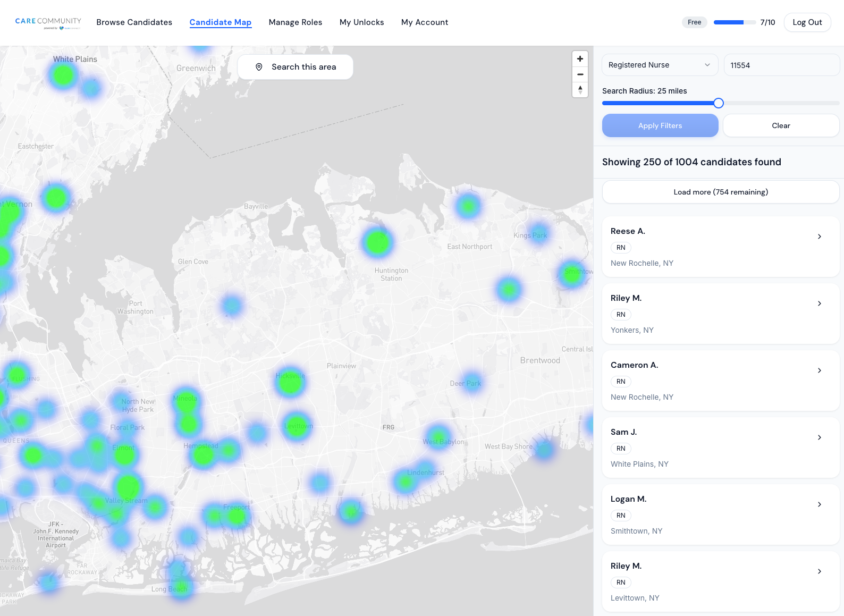Viewport: 844px width, 616px height.
Task: Go to Manage Roles tab
Action: (x=296, y=22)
